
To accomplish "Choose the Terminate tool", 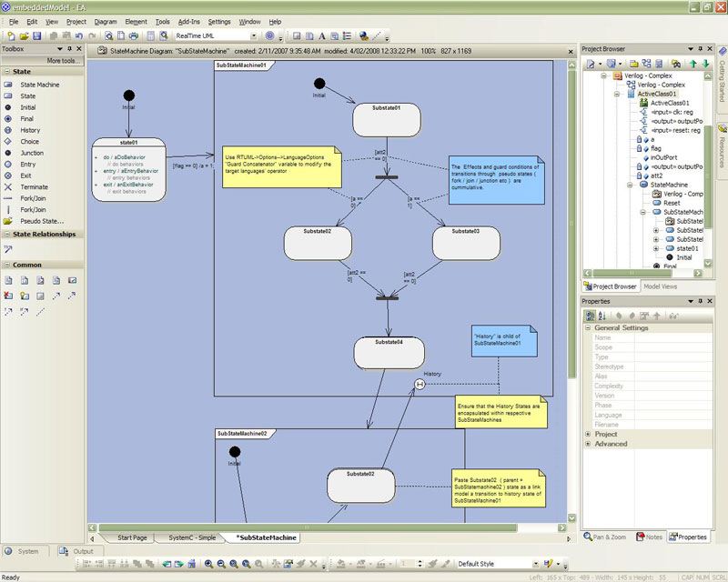I will pyautogui.click(x=26, y=187).
